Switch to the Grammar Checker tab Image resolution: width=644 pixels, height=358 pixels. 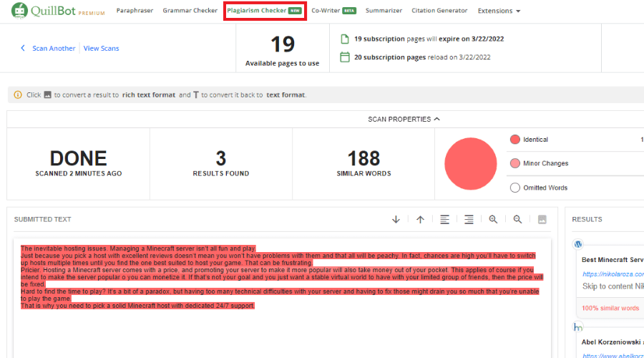(x=190, y=11)
